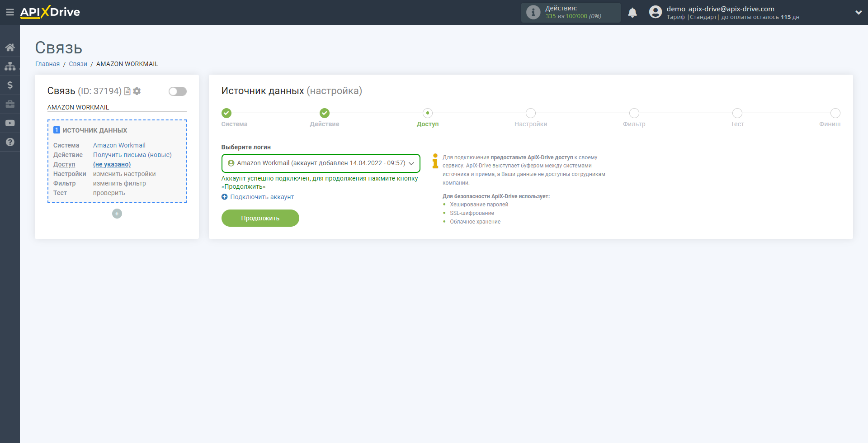
Task: Open the Amazon Workmail login dropdown
Action: (x=321, y=163)
